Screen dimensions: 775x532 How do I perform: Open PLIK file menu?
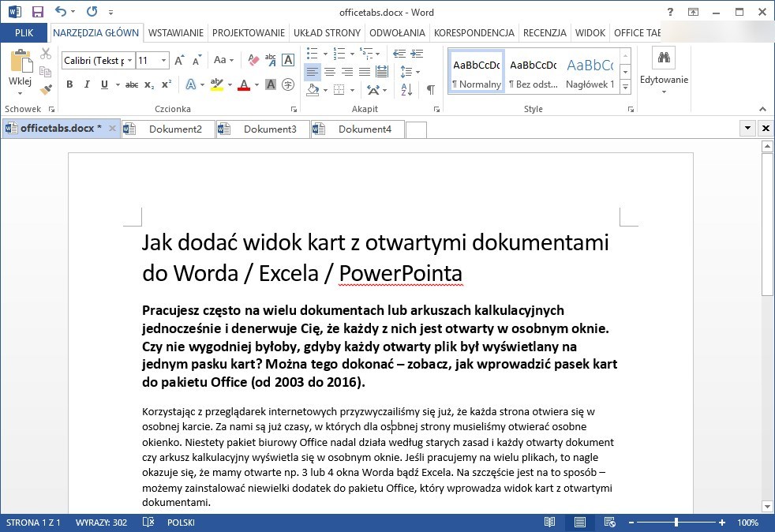pyautogui.click(x=24, y=32)
